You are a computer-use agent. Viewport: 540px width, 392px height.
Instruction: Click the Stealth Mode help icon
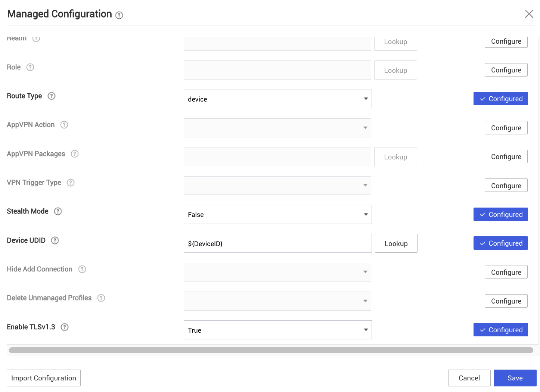coord(58,211)
